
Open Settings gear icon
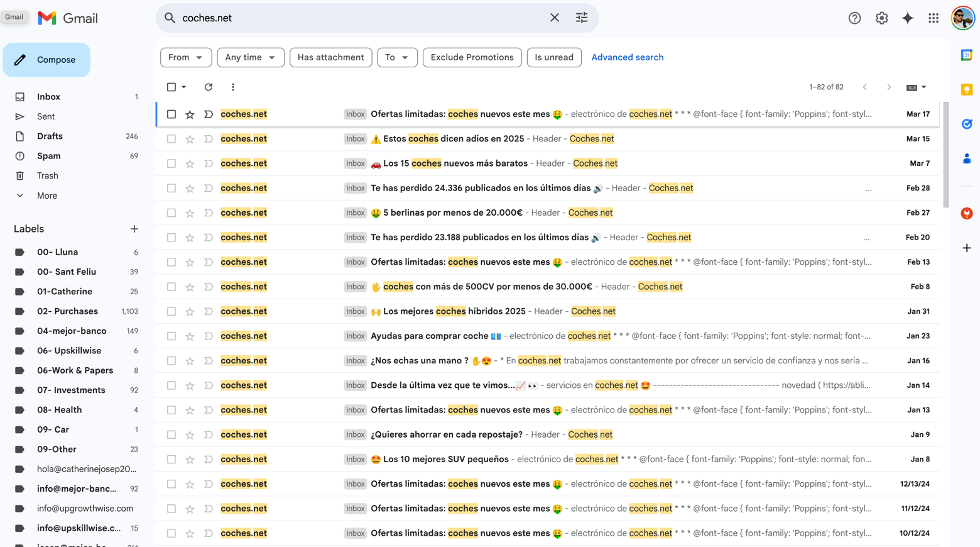click(x=881, y=18)
